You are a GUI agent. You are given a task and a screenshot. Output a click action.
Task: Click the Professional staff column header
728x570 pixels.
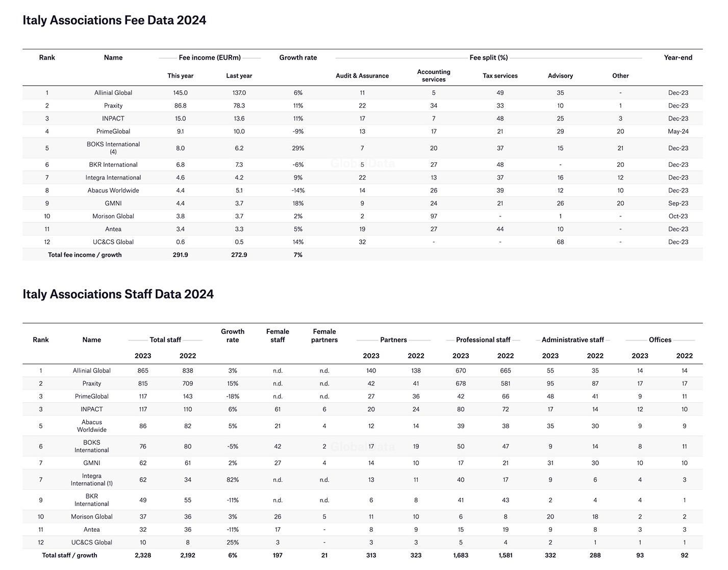pyautogui.click(x=483, y=340)
